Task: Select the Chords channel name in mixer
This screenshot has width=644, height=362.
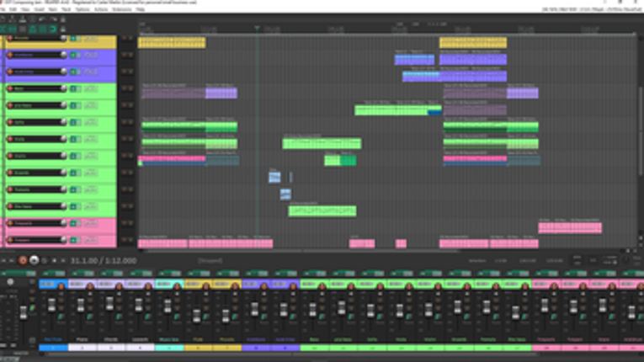Action: click(111, 340)
